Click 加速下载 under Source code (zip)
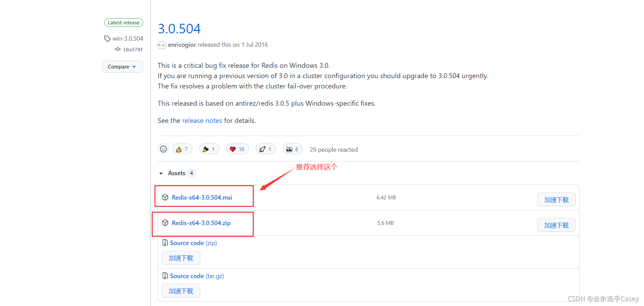Viewport: 644px width, 306px height. point(181,258)
